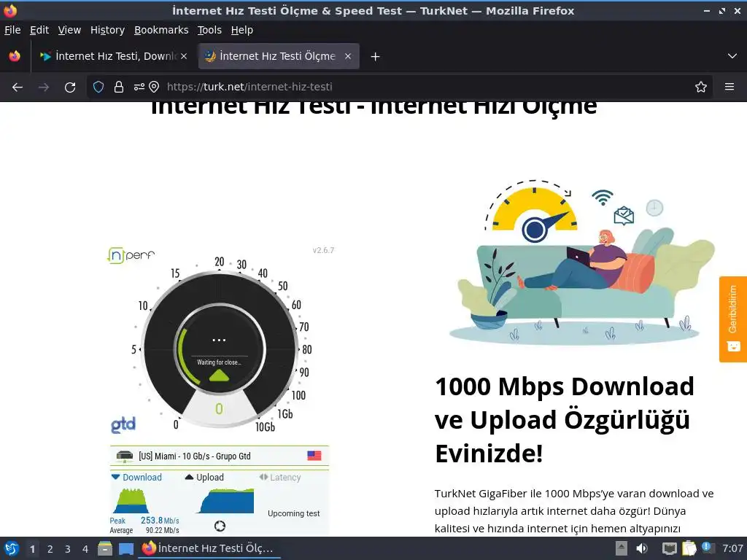This screenshot has height=560, width=747.
Task: Click the green arrow in the gauge
Action: [219, 376]
